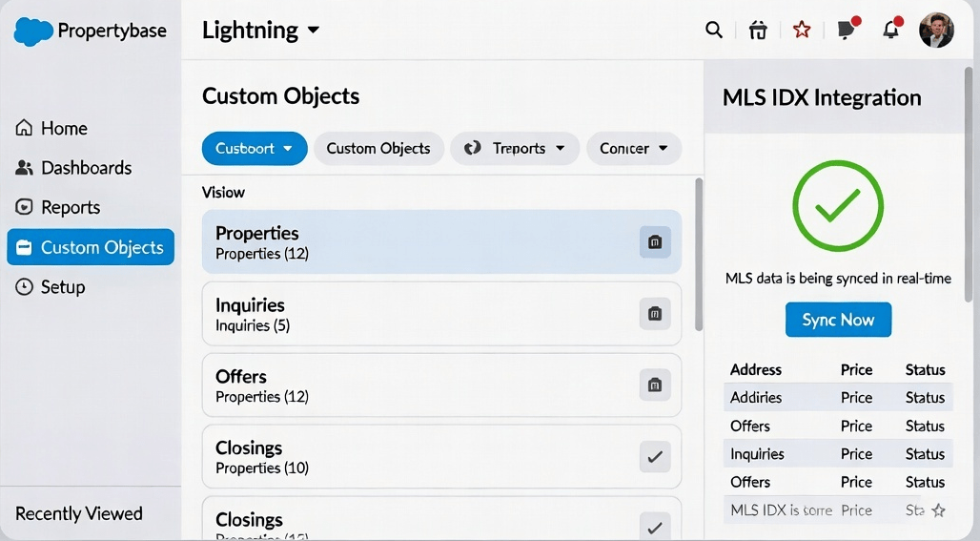Click the green sync success checkmark
Viewport: 980px width, 541px height.
coord(838,206)
